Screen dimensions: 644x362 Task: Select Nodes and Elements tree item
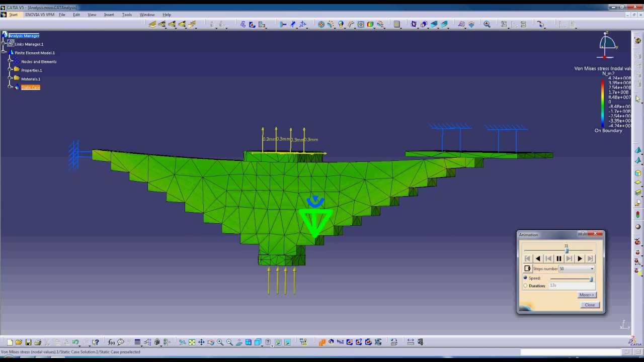pyautogui.click(x=39, y=62)
